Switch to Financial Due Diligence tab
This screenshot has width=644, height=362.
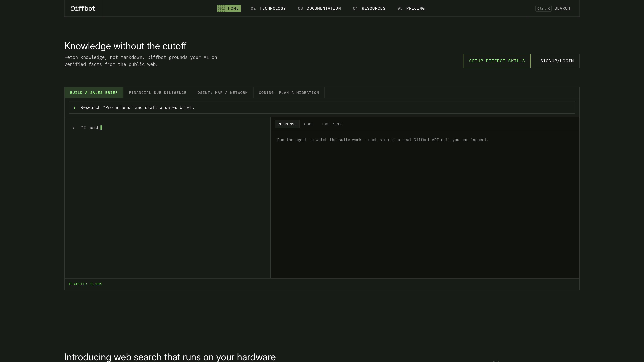157,93
